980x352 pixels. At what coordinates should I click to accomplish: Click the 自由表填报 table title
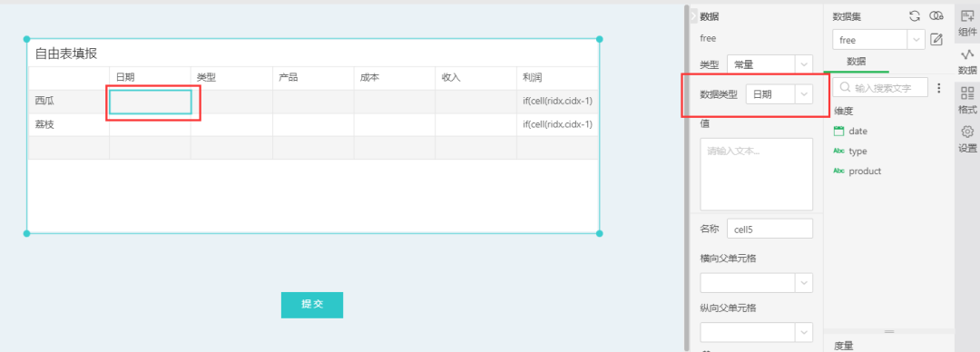coord(65,54)
